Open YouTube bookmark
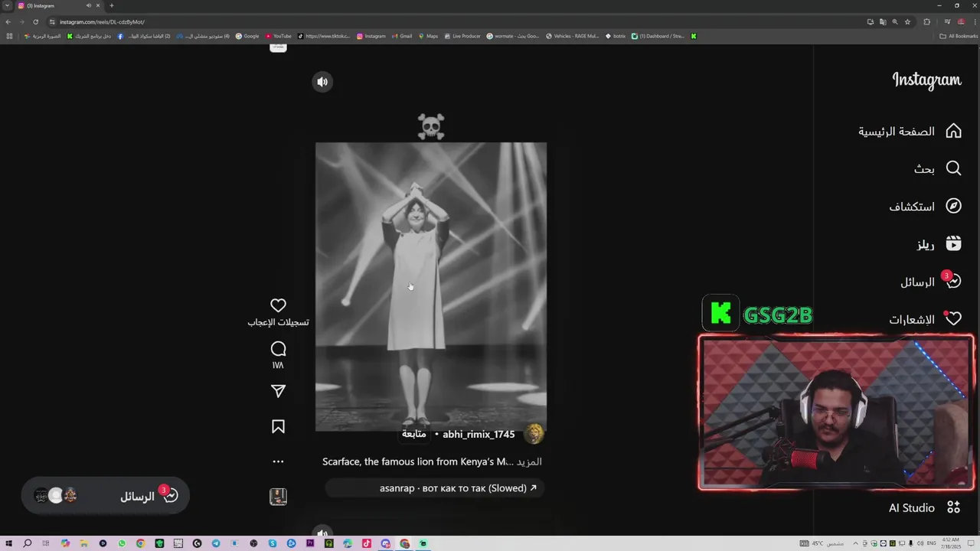 pos(279,36)
